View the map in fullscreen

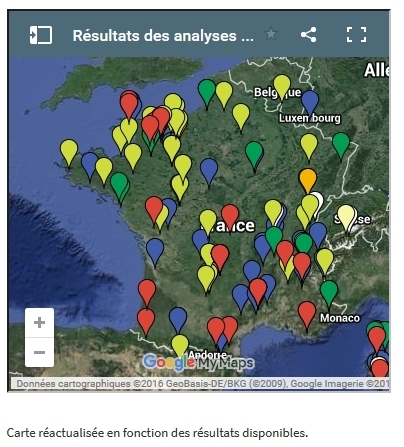click(x=356, y=34)
